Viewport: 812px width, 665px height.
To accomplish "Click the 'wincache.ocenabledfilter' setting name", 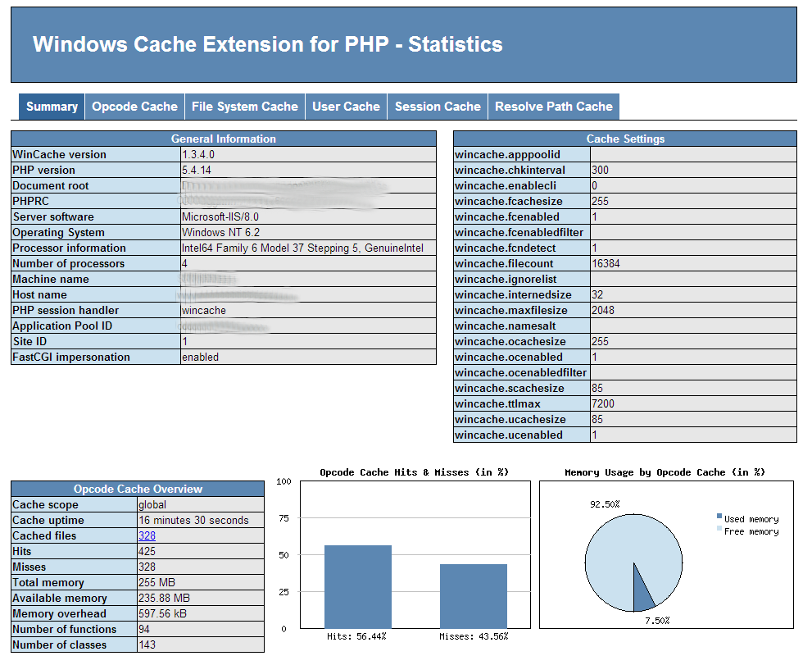I will [521, 372].
